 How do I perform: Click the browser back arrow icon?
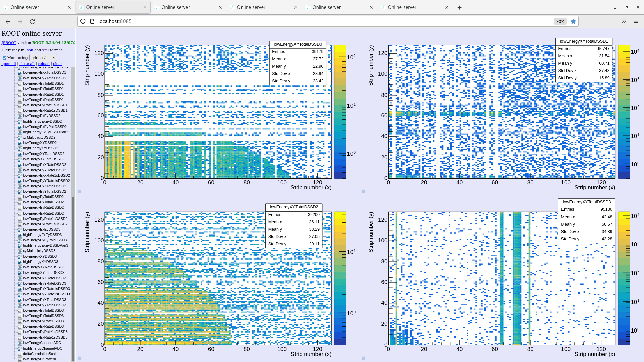click(8, 21)
